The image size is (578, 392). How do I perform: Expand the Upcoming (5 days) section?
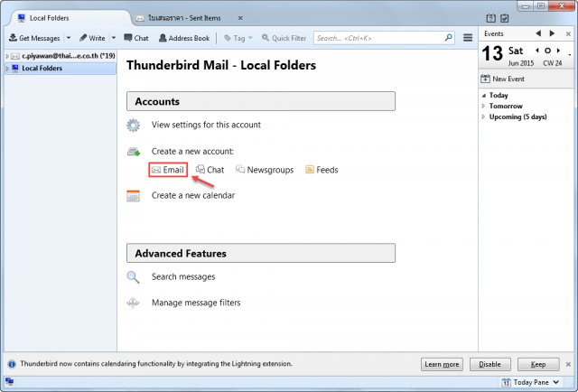484,117
